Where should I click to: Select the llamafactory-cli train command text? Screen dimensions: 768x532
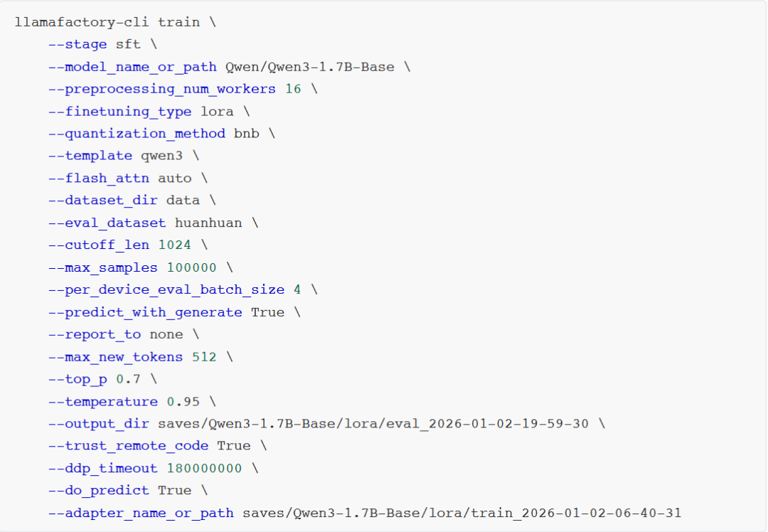(x=107, y=22)
